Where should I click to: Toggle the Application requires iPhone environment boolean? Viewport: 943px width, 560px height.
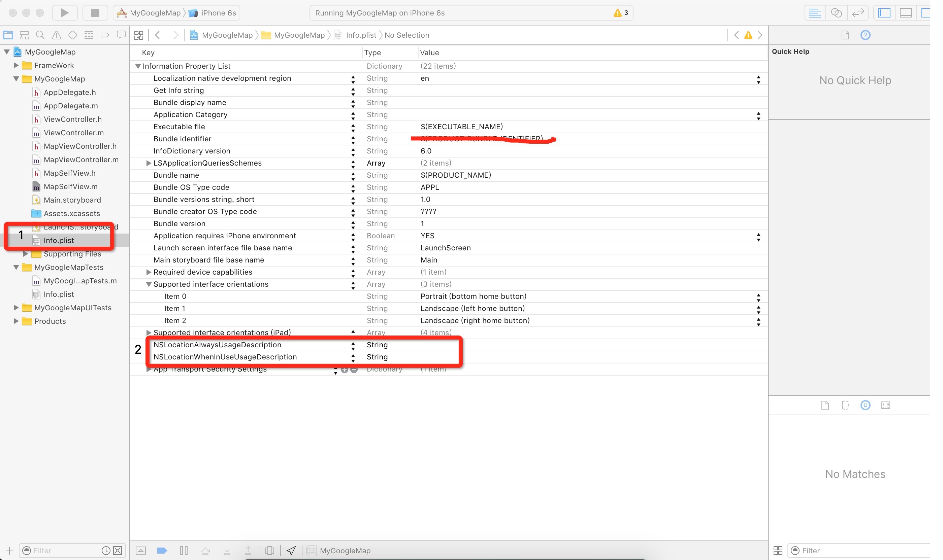pyautogui.click(x=758, y=235)
